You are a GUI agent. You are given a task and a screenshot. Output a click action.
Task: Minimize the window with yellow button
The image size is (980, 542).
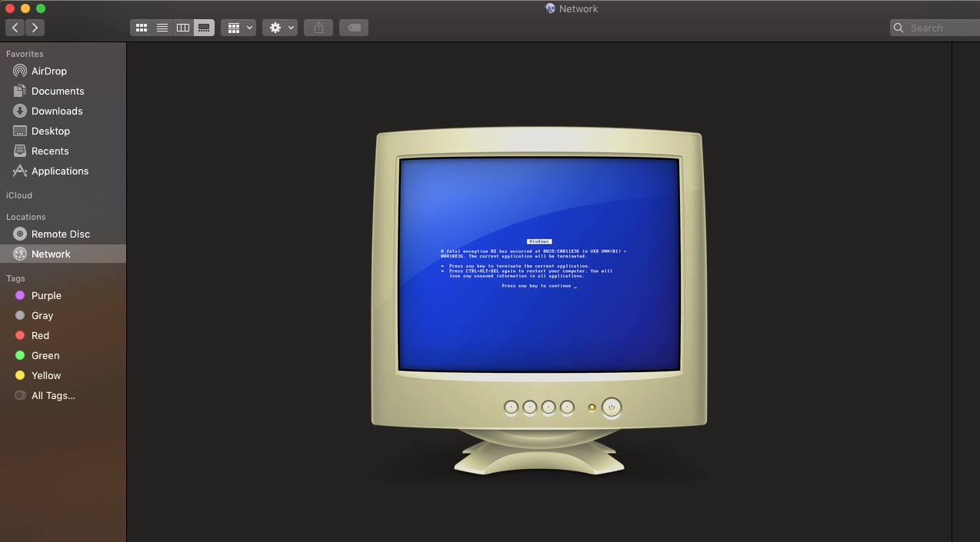coord(25,8)
